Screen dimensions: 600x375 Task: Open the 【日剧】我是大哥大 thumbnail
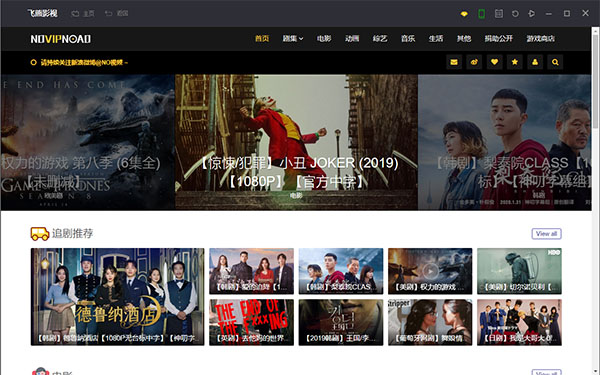(519, 323)
